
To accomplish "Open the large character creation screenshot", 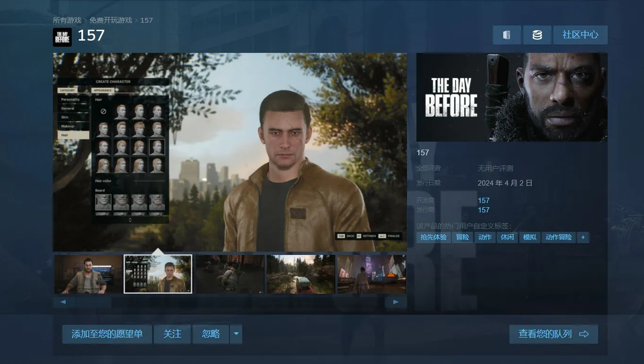I will coord(230,152).
